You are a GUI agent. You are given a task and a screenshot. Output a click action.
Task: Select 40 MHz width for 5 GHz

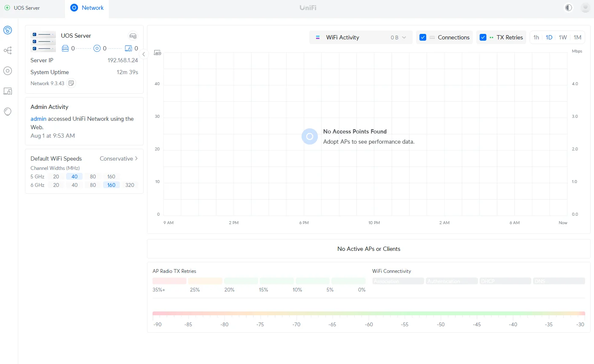pyautogui.click(x=75, y=177)
